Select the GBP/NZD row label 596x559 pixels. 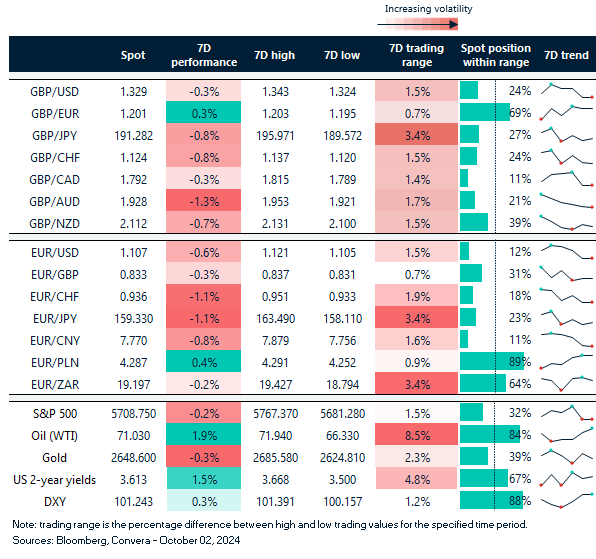pos(54,223)
